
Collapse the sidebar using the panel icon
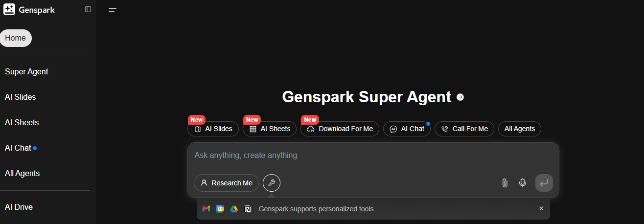coord(88,9)
